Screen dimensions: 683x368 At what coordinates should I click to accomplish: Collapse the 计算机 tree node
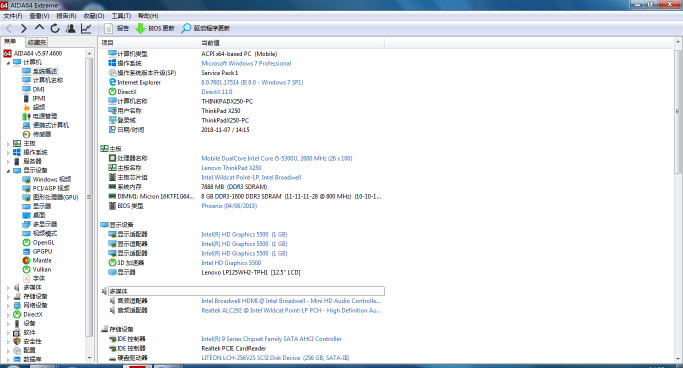(8, 62)
